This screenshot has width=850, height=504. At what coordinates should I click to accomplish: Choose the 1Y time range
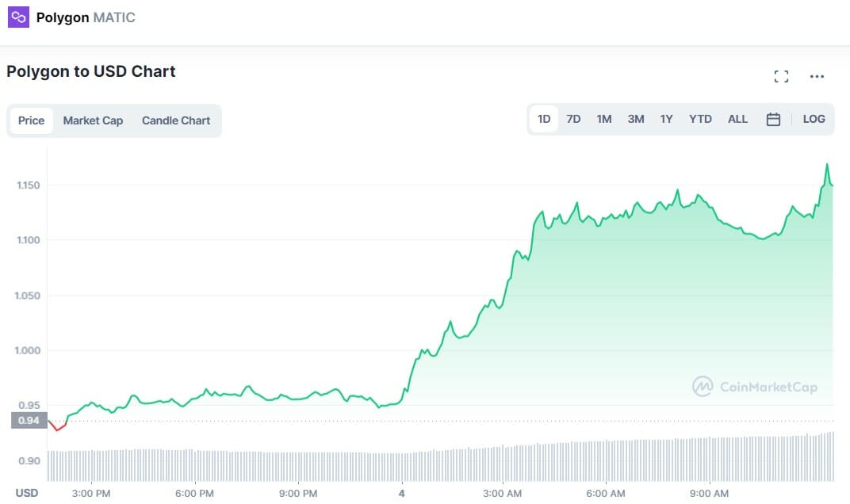tap(667, 119)
